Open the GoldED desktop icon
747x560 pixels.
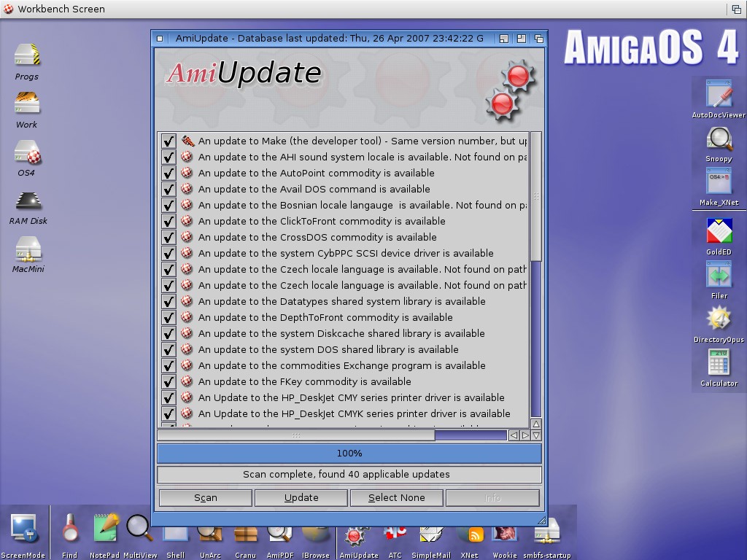click(x=719, y=233)
